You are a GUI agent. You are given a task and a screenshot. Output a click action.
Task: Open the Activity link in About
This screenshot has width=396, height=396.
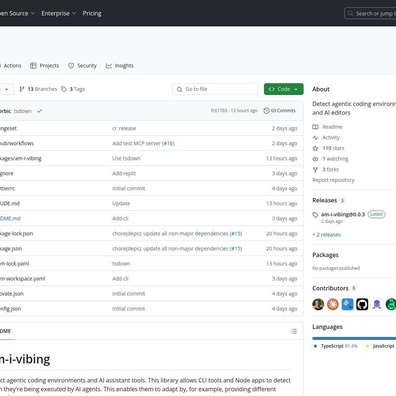(326, 137)
